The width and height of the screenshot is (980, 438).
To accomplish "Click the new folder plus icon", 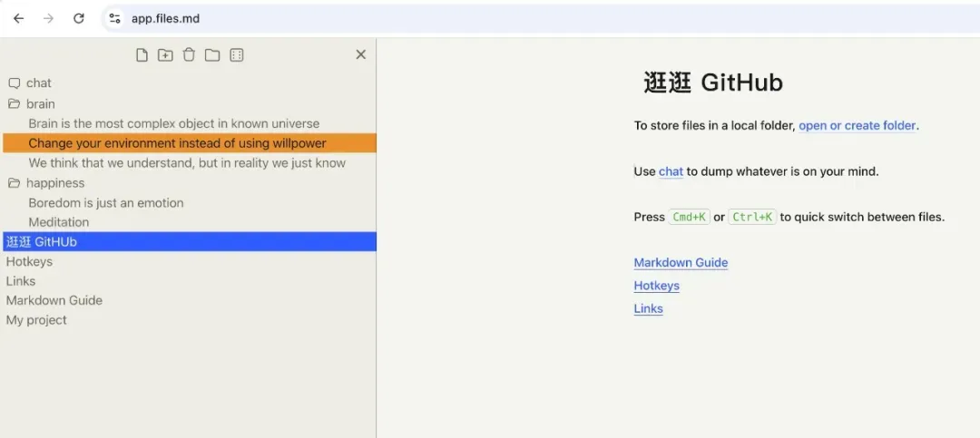I will pos(165,55).
